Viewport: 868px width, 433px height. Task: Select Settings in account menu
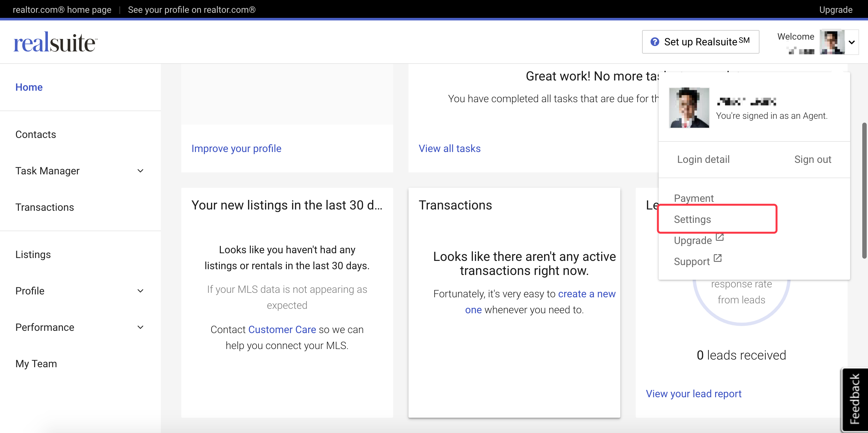click(x=692, y=219)
